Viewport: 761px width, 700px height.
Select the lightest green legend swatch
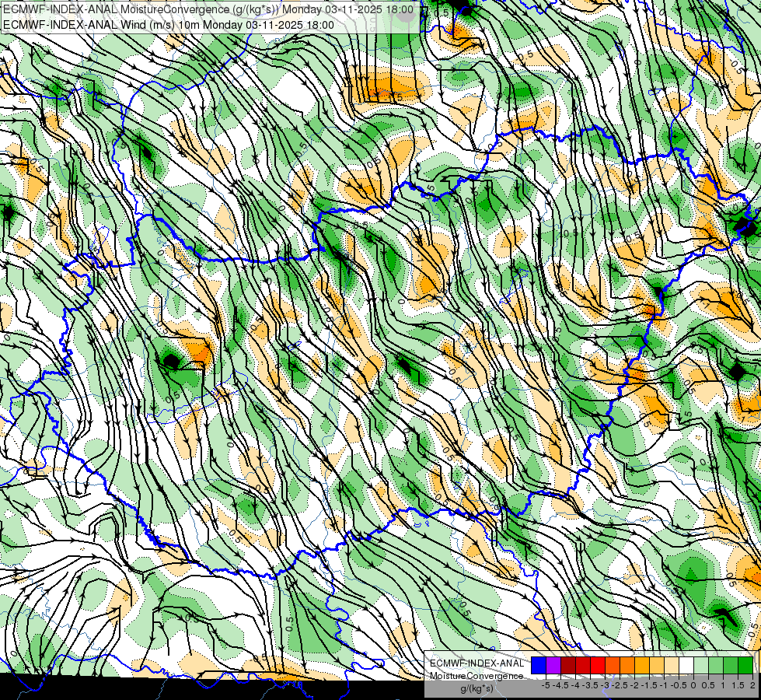coord(701,665)
